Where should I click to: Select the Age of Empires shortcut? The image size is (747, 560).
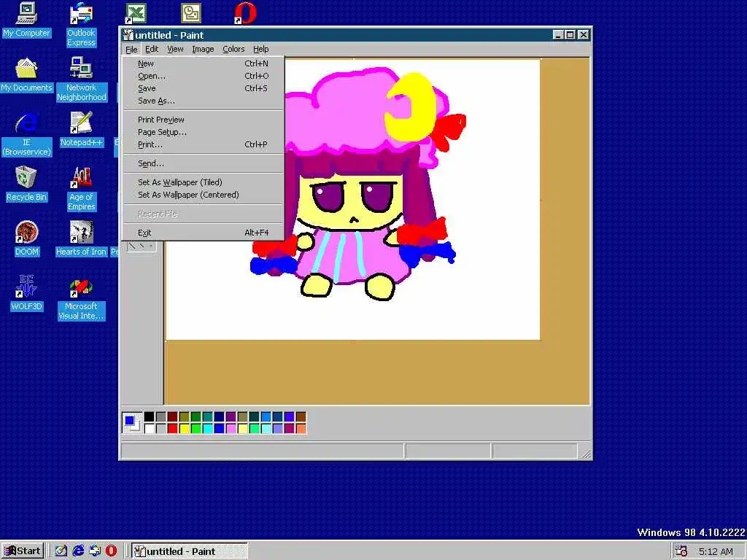coord(82,189)
